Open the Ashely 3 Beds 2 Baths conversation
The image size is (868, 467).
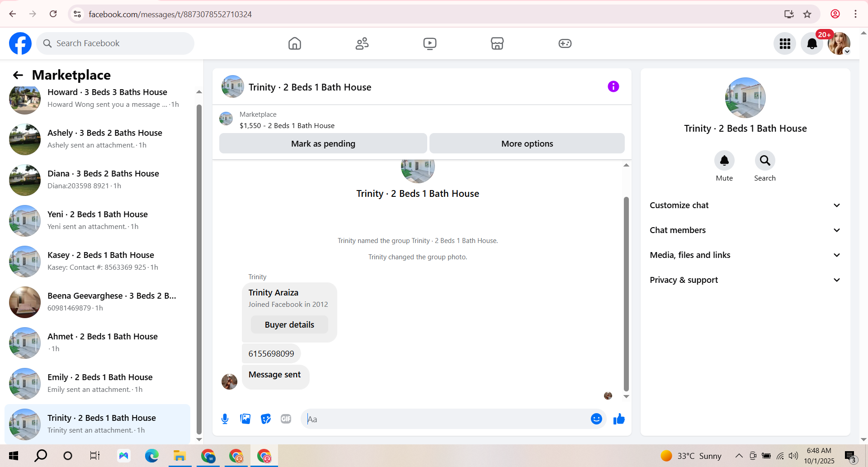tap(97, 139)
